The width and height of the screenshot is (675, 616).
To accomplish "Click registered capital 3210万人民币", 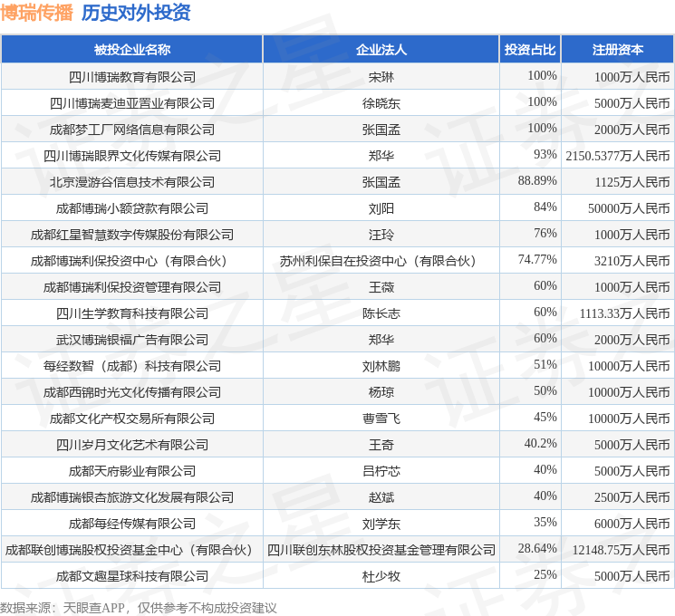I will [x=632, y=261].
